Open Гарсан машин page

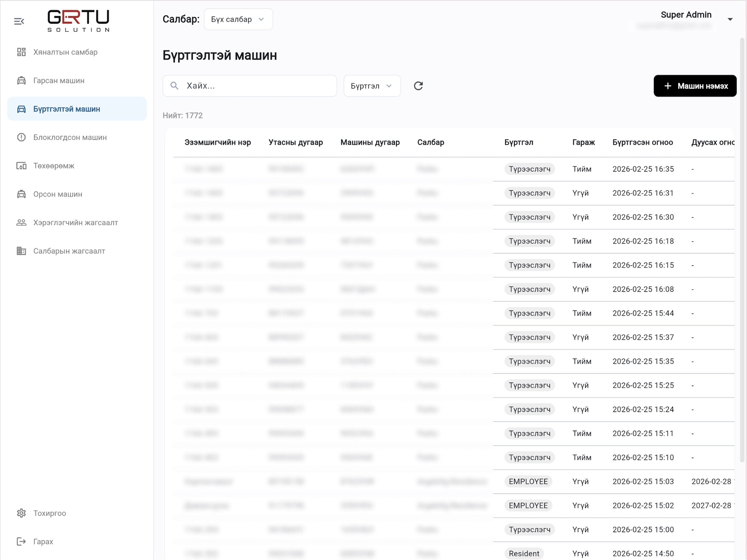point(77,80)
